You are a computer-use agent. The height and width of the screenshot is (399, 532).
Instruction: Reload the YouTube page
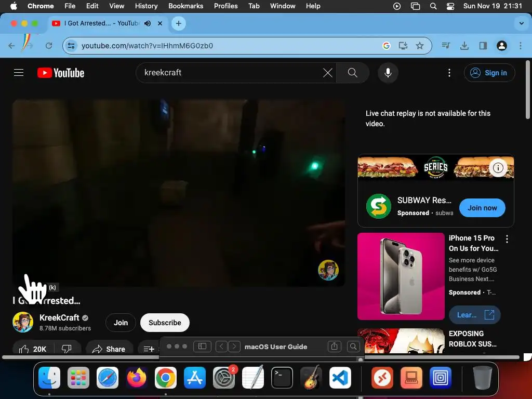point(49,46)
